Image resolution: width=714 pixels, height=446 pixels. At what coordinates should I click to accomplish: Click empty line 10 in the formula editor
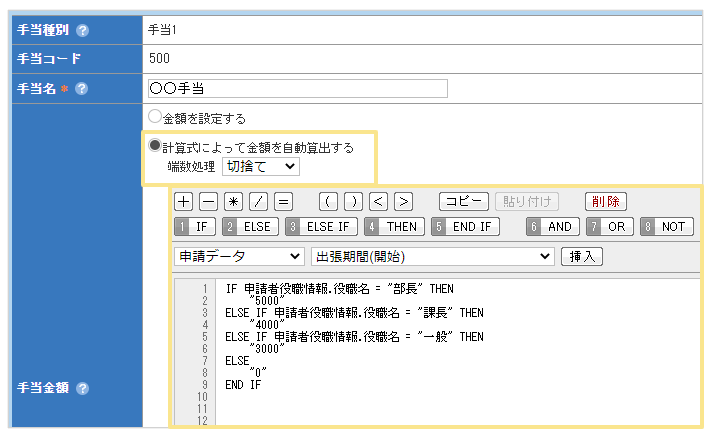458,397
